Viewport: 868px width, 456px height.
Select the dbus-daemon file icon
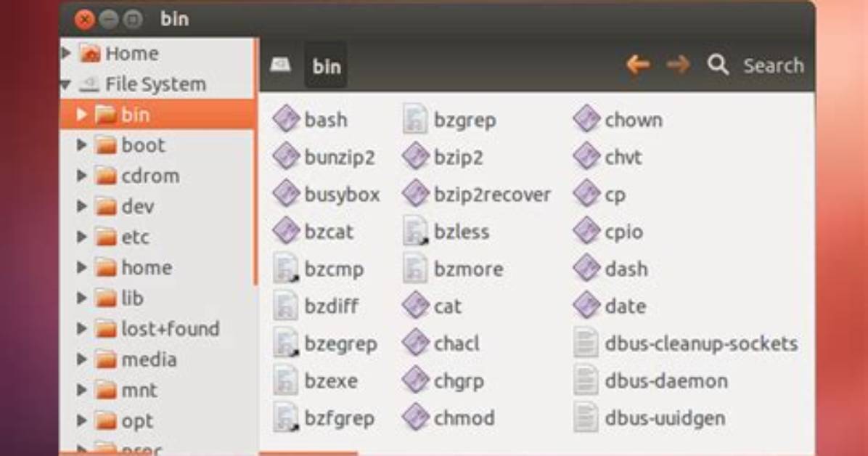586,380
